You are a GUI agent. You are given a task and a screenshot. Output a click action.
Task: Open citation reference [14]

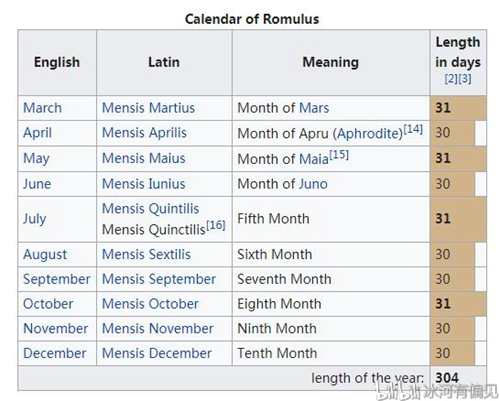point(413,129)
